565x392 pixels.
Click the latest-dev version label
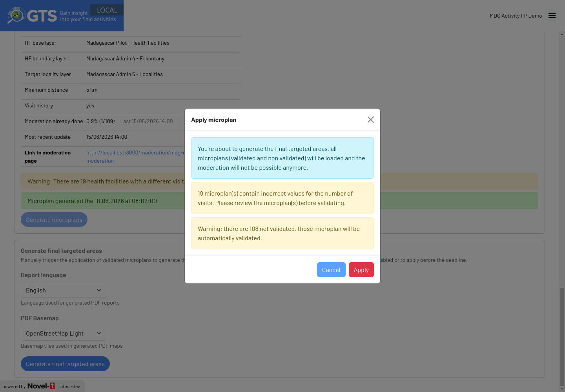(69, 387)
